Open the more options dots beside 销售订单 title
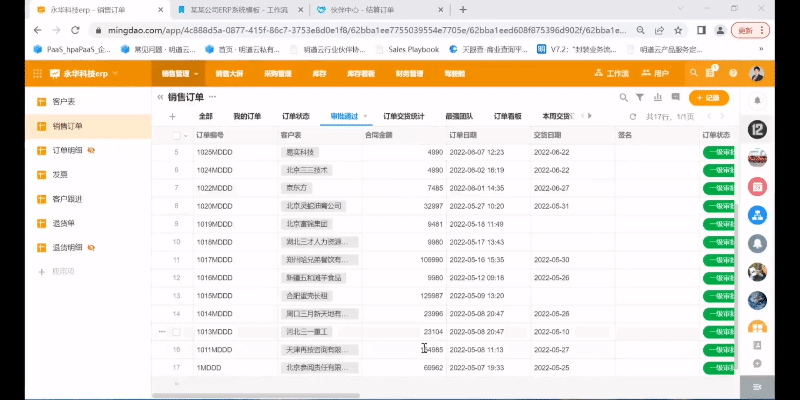Screen dimensions: 800x400 (212, 96)
